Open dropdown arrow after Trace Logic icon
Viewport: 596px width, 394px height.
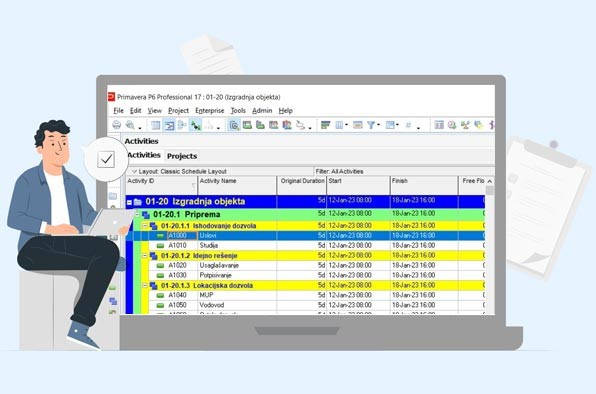tap(310, 128)
